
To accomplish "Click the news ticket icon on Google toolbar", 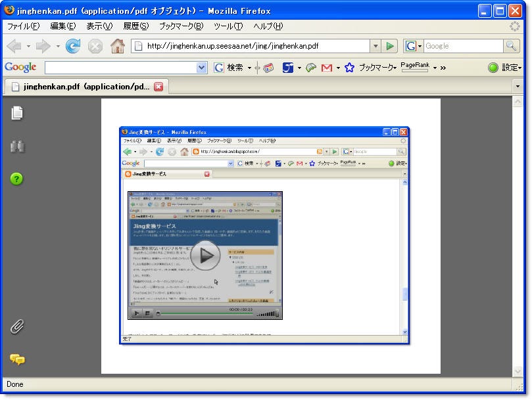I will coord(268,68).
